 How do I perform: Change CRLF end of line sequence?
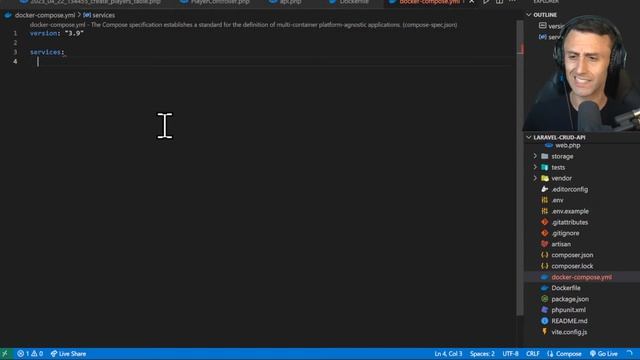tap(533, 353)
